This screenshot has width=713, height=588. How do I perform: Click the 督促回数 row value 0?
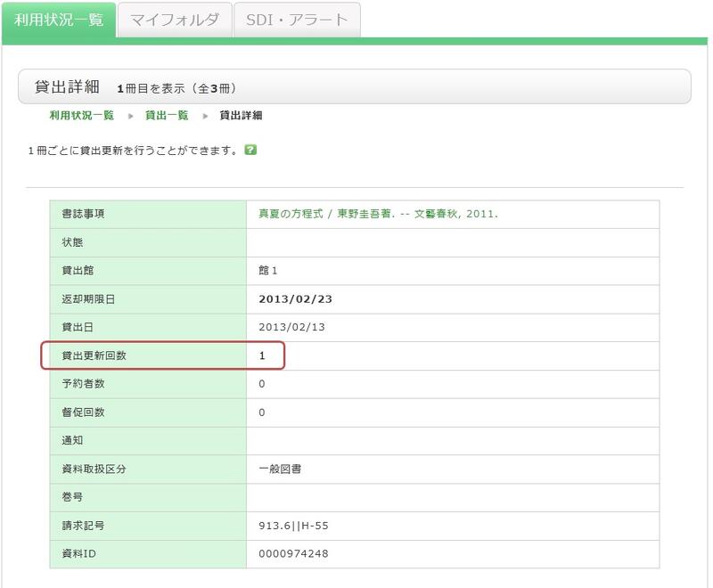[262, 412]
